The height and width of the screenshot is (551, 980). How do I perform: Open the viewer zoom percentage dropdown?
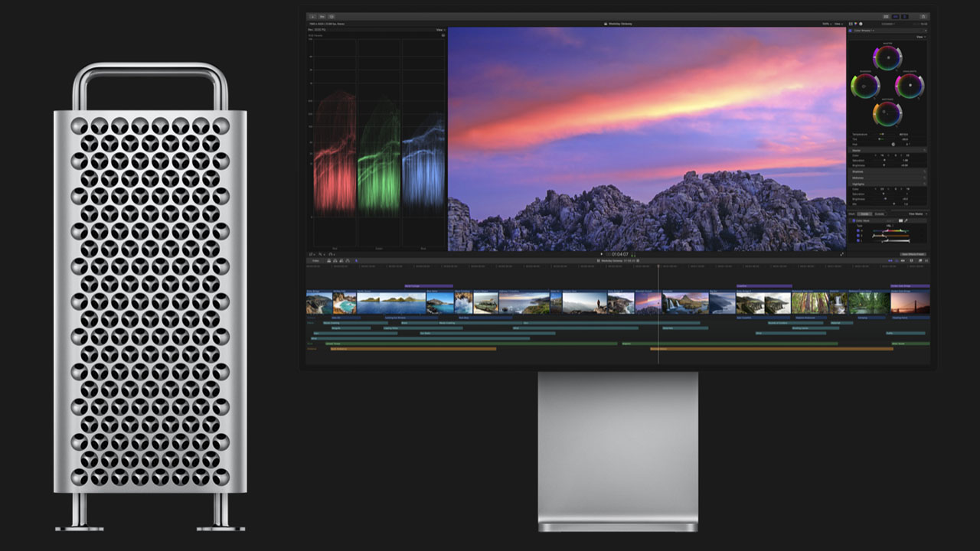pyautogui.click(x=826, y=24)
